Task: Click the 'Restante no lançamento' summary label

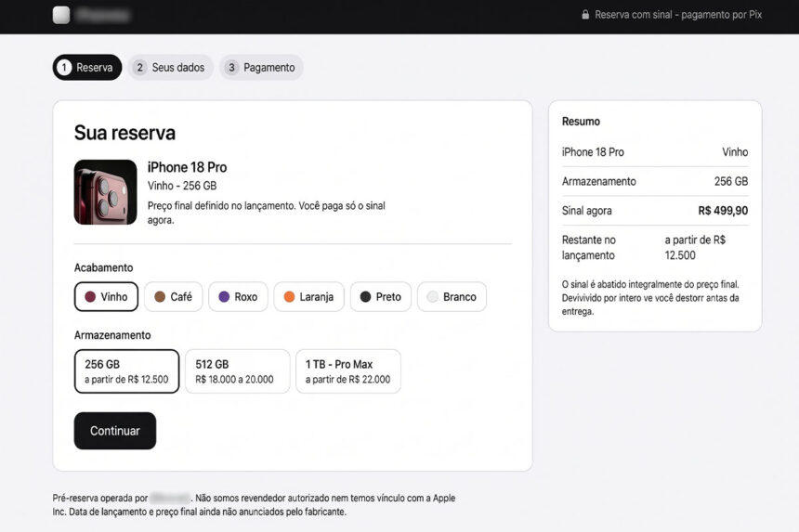Action: [588, 247]
